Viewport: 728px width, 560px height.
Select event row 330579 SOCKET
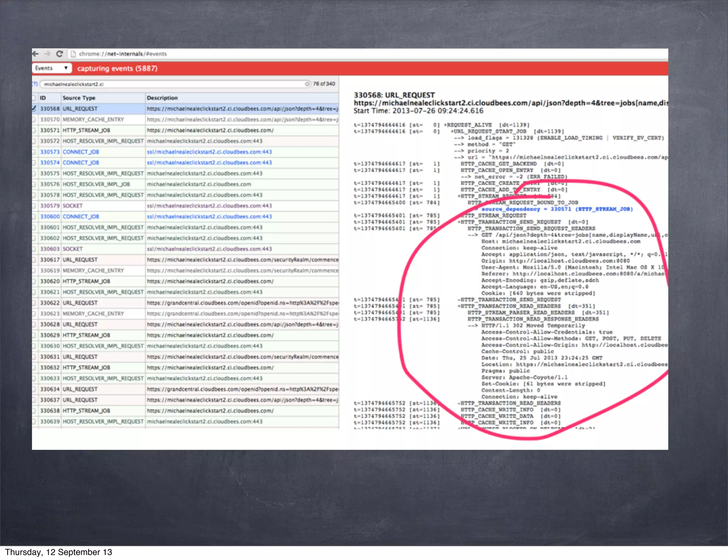click(x=73, y=206)
